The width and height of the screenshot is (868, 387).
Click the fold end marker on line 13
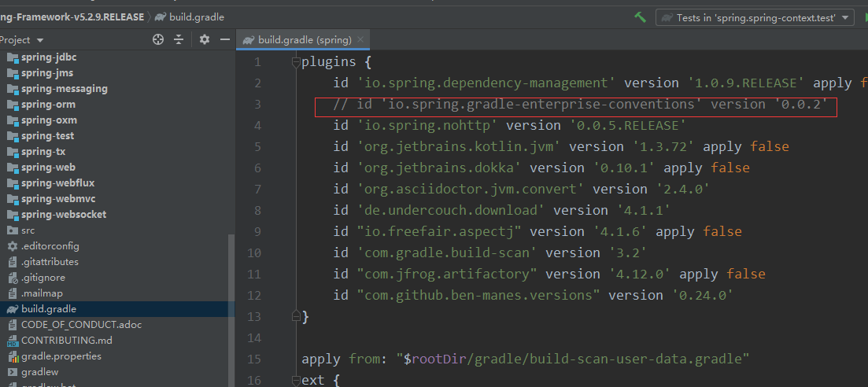pos(296,316)
